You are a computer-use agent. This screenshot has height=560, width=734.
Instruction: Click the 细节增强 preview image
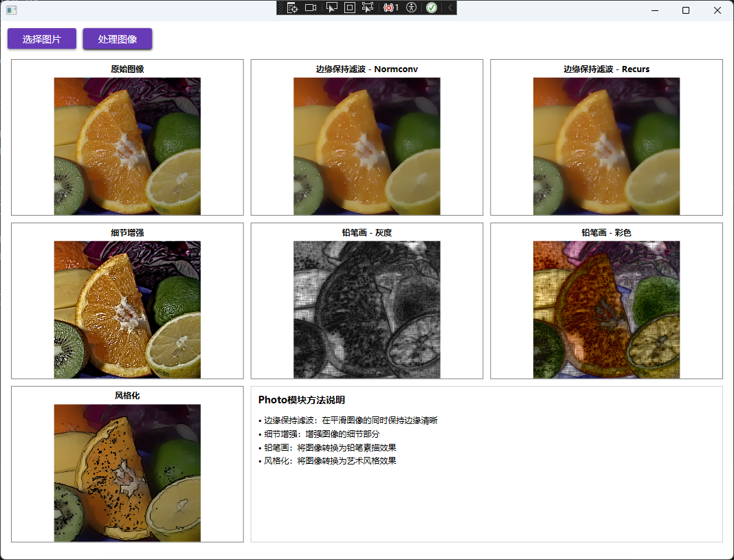click(126, 309)
